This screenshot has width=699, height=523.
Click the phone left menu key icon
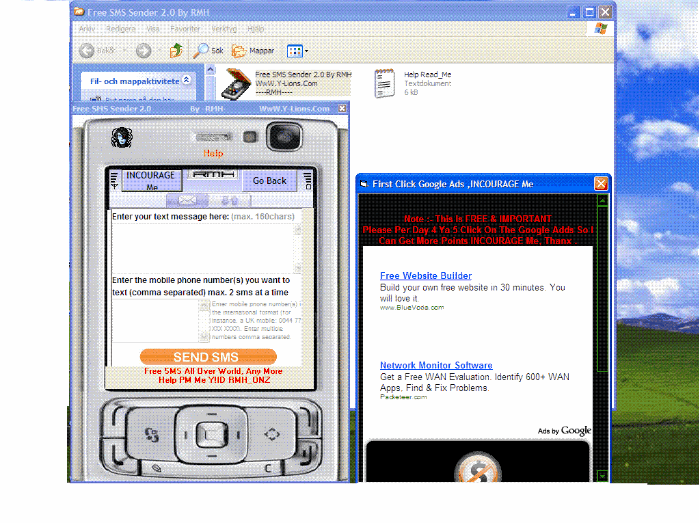coord(152,434)
